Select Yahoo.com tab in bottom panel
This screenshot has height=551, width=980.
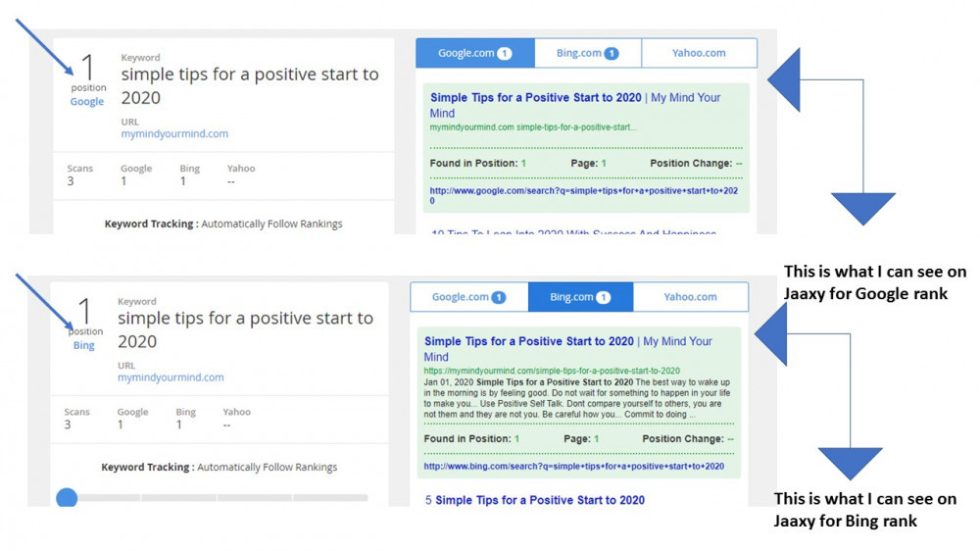[x=691, y=297]
